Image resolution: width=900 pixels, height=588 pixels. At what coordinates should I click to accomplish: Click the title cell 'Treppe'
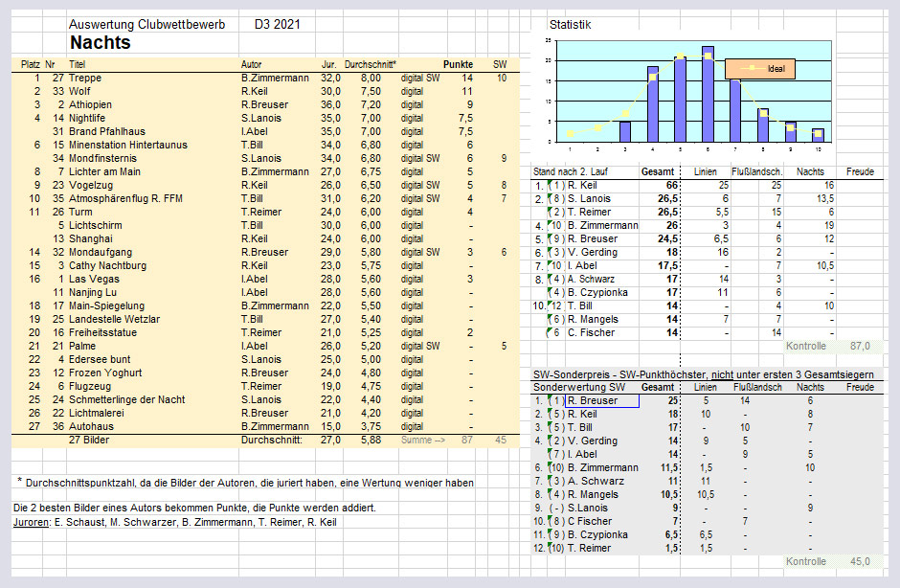tap(85, 79)
